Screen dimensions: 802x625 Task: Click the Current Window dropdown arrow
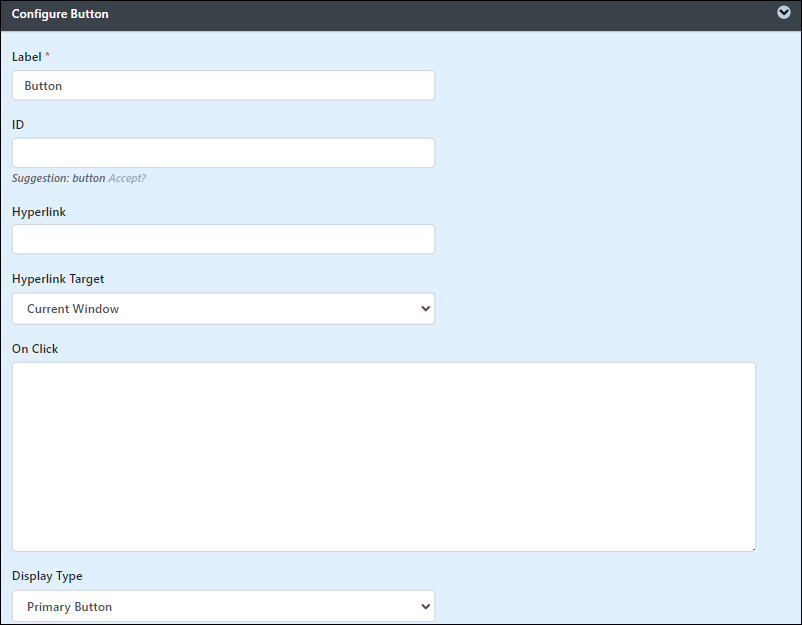click(x=425, y=308)
